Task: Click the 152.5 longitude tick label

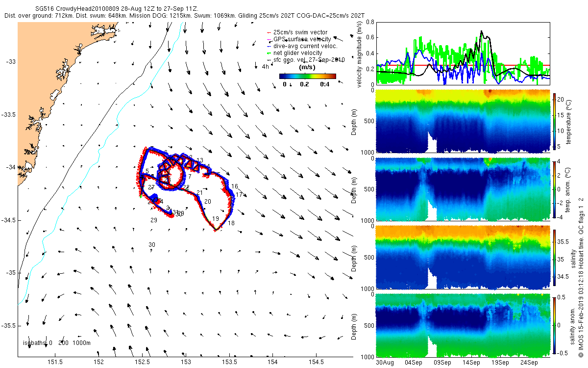Action: (142, 363)
